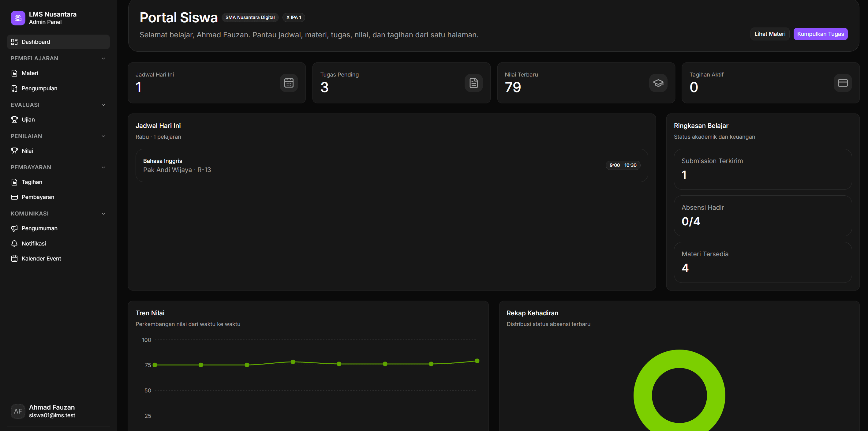Click the Materi Tersedia summary card

pyautogui.click(x=763, y=262)
